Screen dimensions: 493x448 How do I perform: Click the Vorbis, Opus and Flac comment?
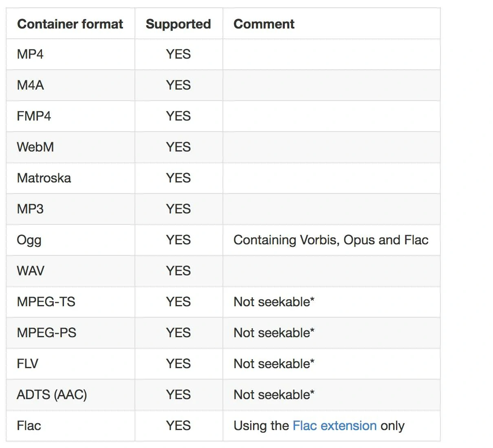[x=331, y=240]
